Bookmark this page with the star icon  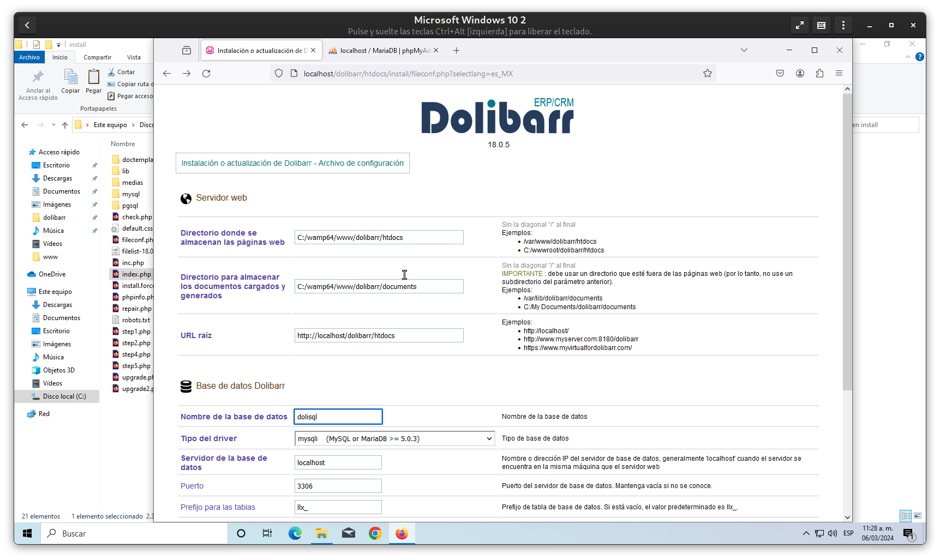coord(707,74)
